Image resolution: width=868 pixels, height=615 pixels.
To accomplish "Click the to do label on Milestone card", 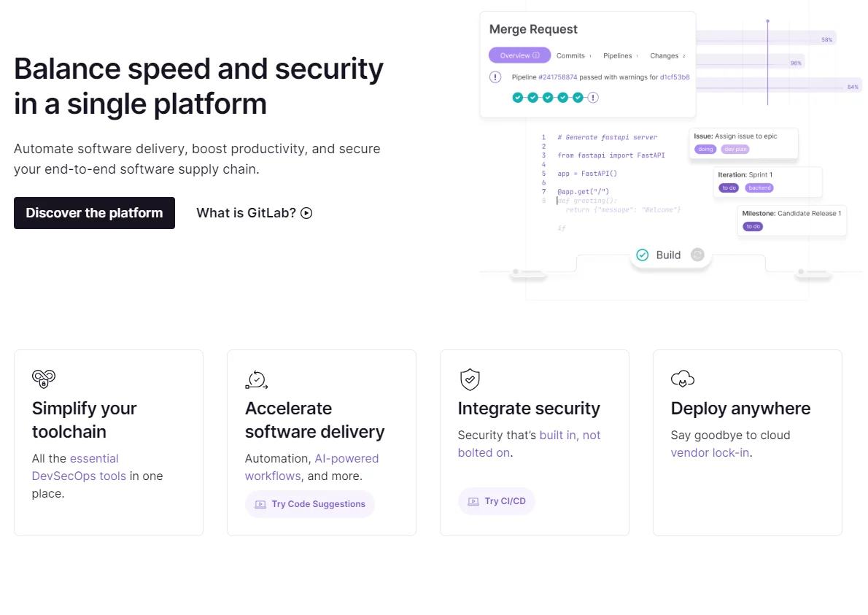I will (753, 226).
